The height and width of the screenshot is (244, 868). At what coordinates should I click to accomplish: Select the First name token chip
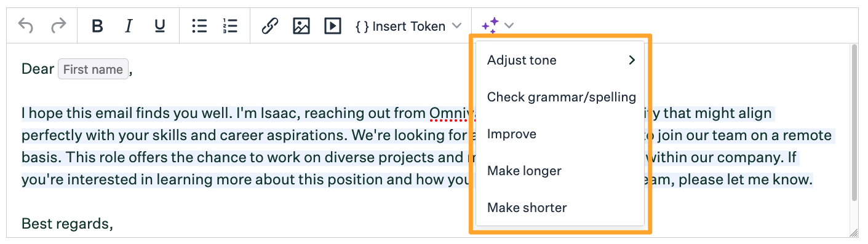click(x=93, y=69)
